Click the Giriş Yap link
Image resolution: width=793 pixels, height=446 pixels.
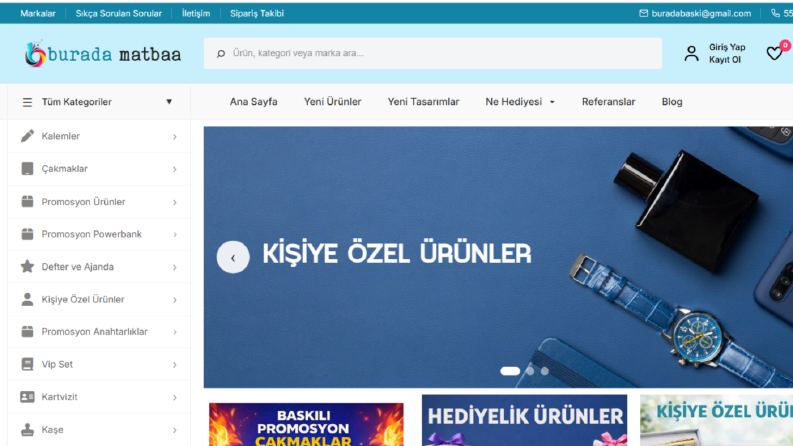tap(727, 47)
